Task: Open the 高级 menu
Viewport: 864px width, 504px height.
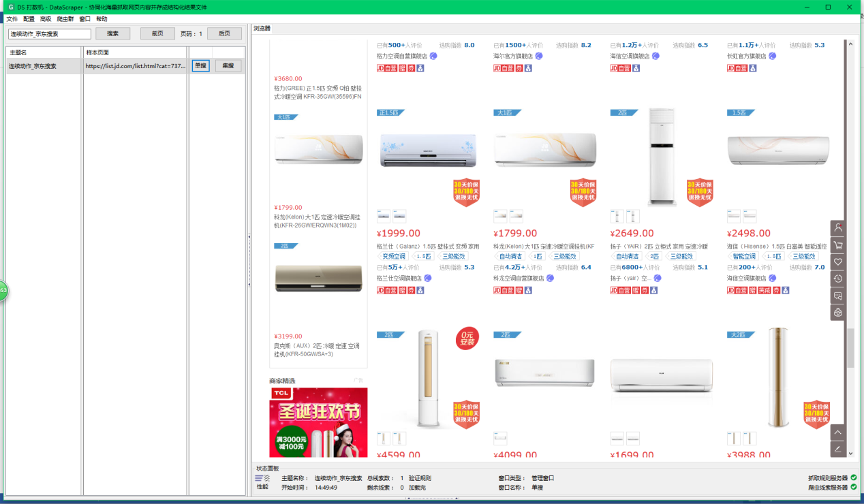Action: 46,19
